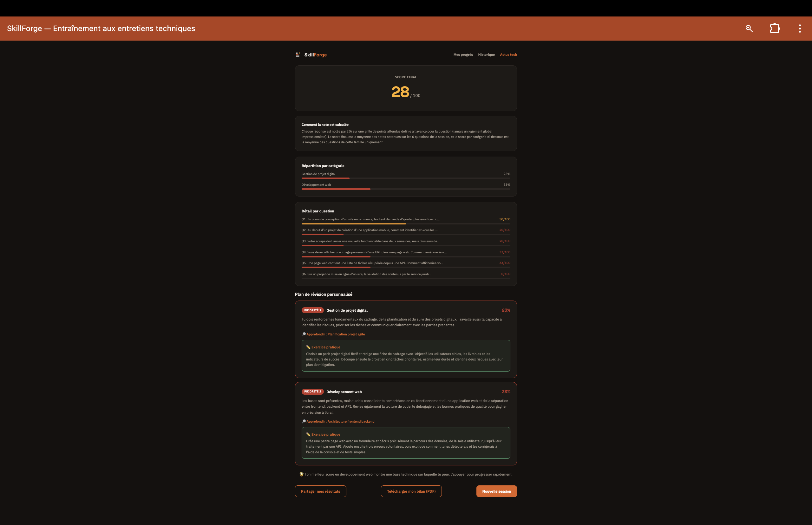Open the Mes progrès tab
This screenshot has width=812, height=525.
pyautogui.click(x=463, y=55)
